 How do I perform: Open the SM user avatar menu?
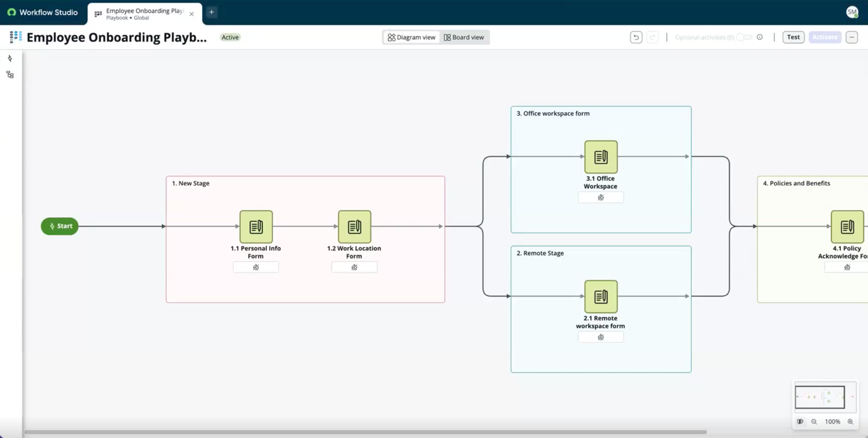tap(852, 12)
